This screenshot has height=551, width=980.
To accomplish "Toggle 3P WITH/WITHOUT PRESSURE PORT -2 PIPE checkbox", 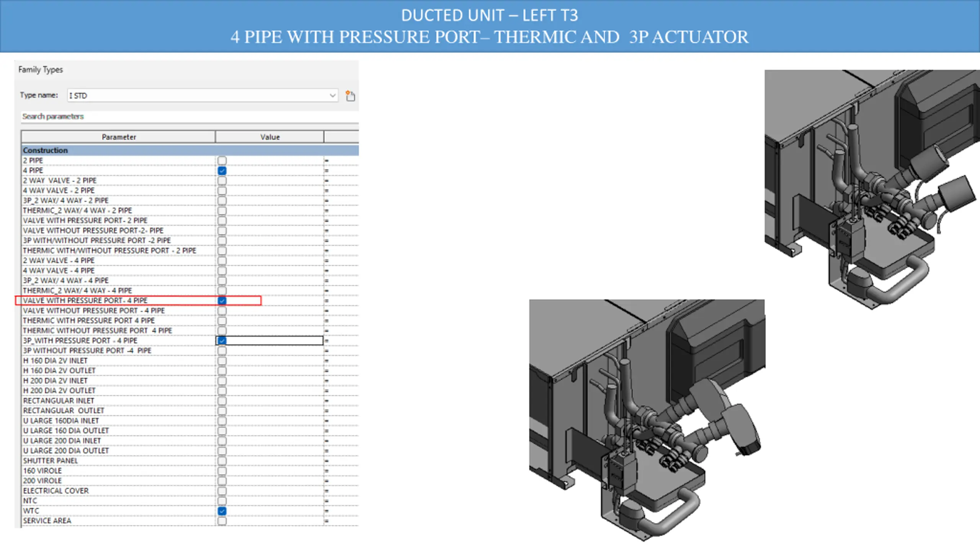I will 222,240.
